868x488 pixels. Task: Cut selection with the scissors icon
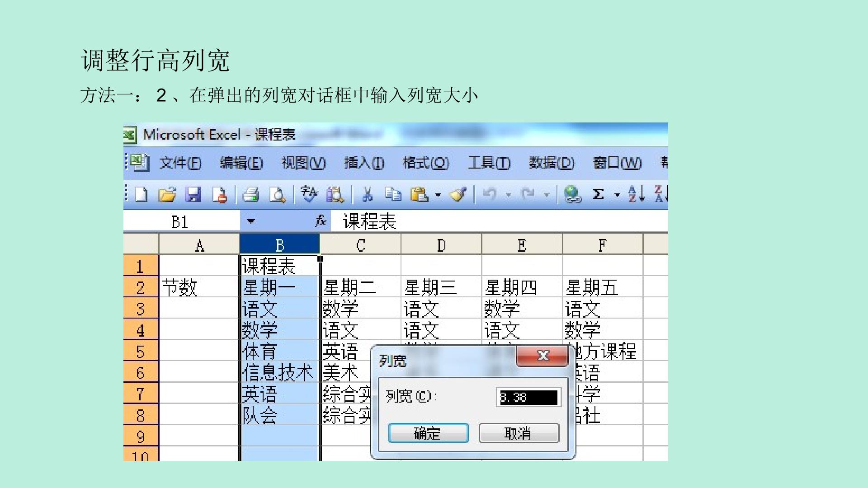368,195
